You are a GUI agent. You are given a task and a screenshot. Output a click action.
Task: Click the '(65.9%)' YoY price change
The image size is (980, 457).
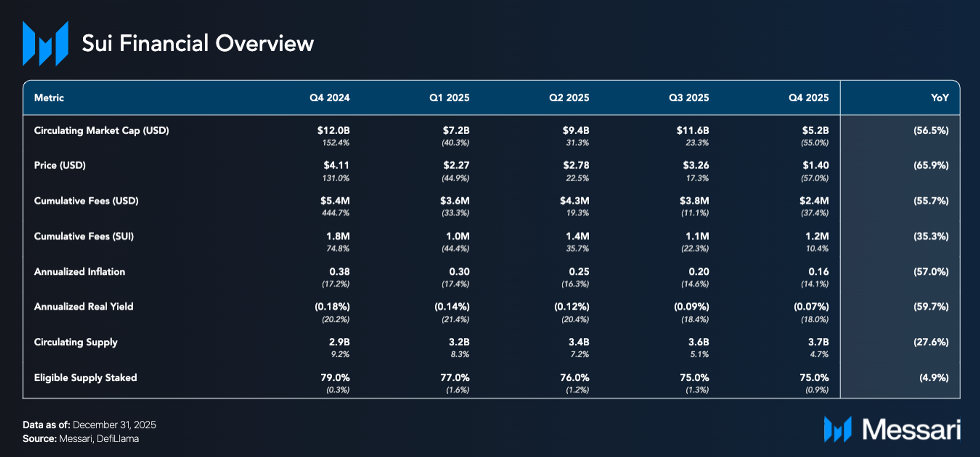pos(931,165)
